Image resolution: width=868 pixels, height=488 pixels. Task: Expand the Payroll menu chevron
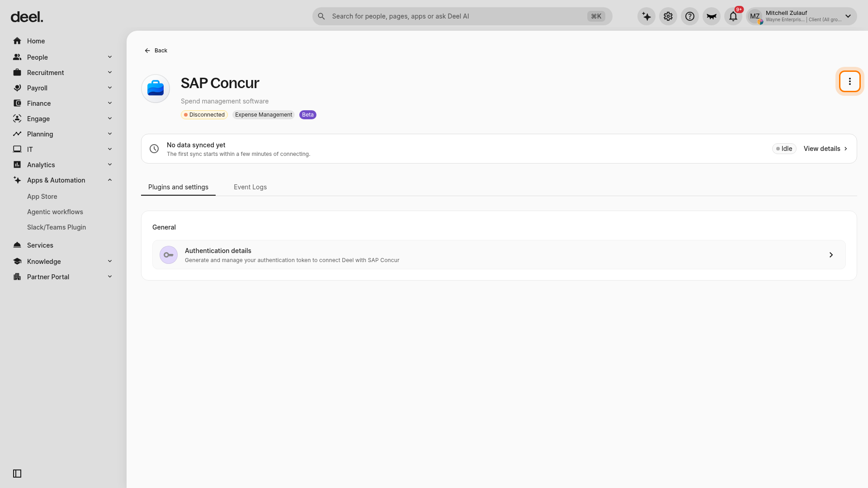click(110, 88)
